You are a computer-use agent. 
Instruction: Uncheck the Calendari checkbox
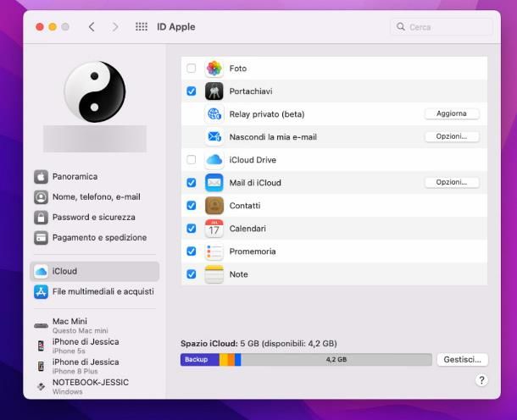click(x=192, y=229)
